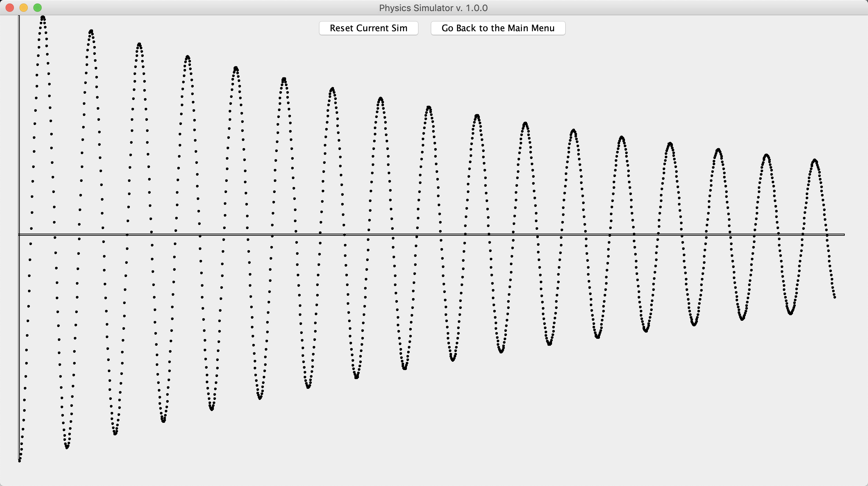Click the second trough of the oscillation
This screenshot has width=868, height=486.
coord(115,434)
